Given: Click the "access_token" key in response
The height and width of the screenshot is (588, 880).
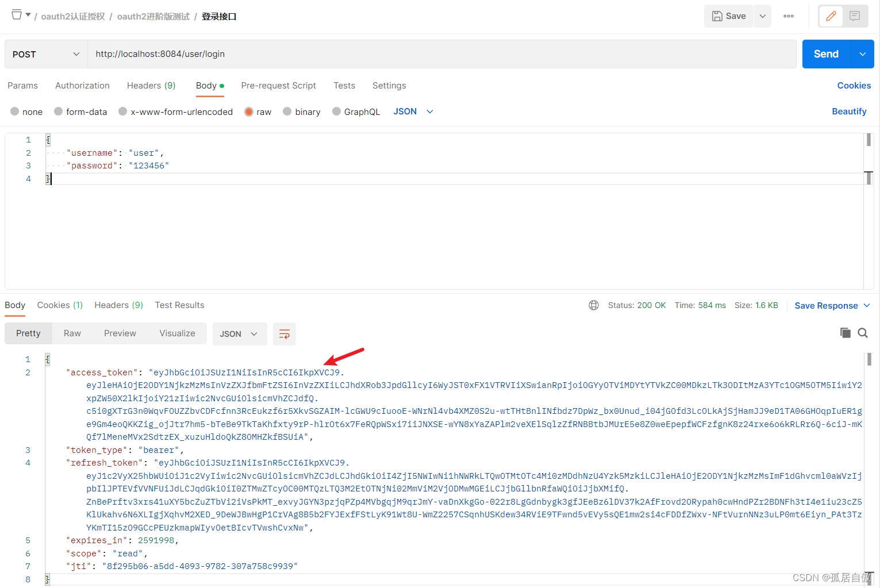Looking at the screenshot, I should [x=102, y=372].
